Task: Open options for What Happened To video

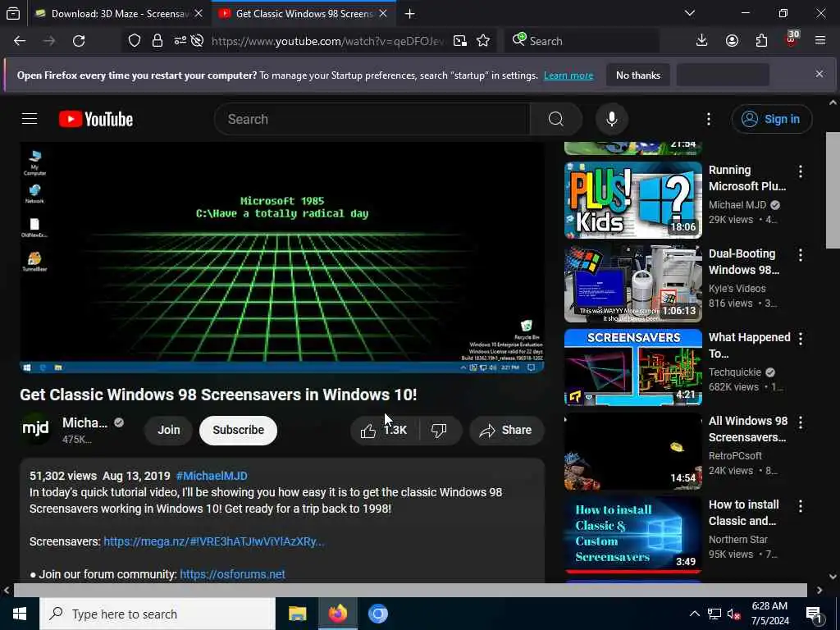Action: (801, 339)
